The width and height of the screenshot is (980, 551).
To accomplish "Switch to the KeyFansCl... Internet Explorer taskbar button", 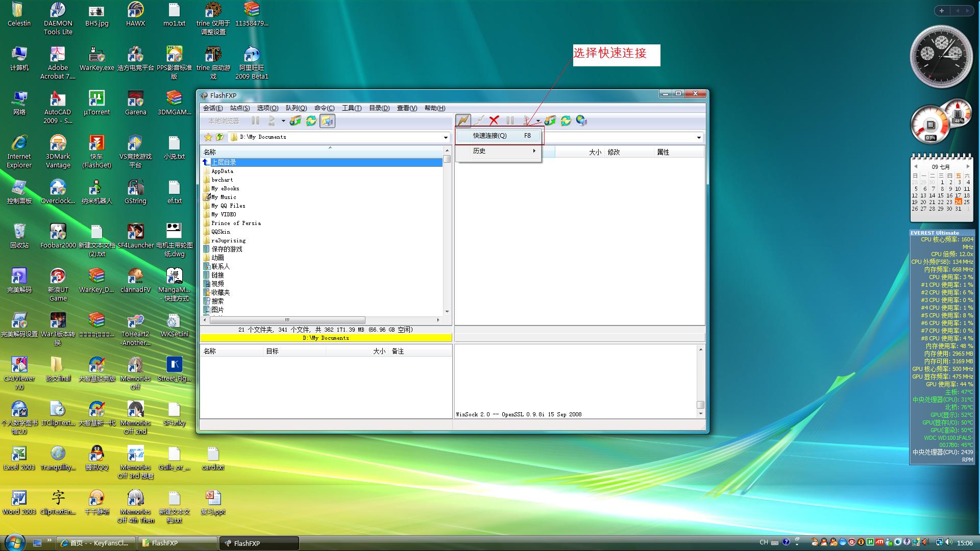I will (x=95, y=543).
